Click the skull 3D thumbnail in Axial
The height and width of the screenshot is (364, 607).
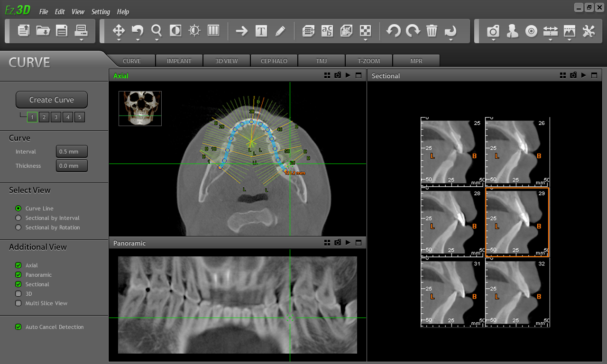pyautogui.click(x=140, y=109)
